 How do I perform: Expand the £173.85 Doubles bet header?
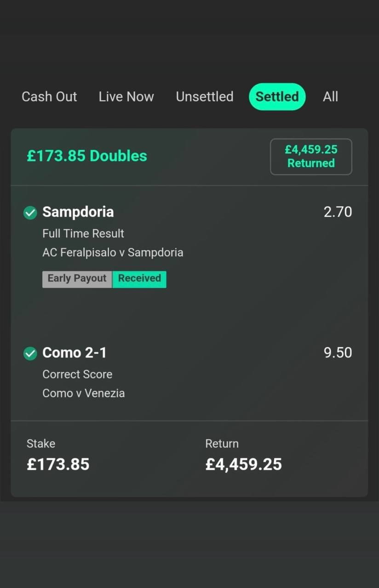[87, 156]
